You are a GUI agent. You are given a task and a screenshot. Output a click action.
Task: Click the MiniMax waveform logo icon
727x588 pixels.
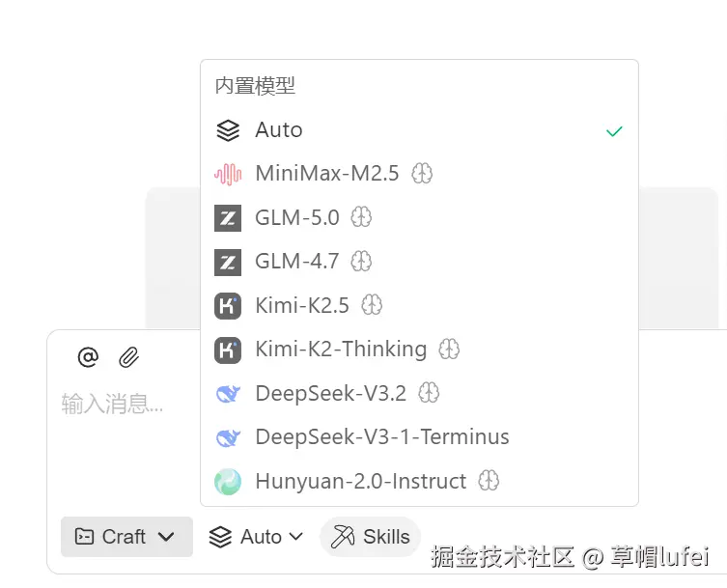pos(228,174)
